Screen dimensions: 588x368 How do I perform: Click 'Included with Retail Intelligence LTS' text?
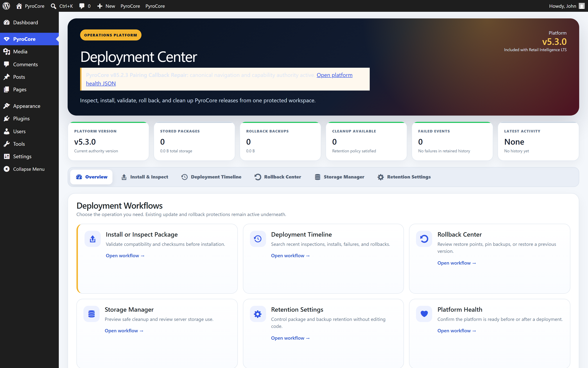pos(535,50)
